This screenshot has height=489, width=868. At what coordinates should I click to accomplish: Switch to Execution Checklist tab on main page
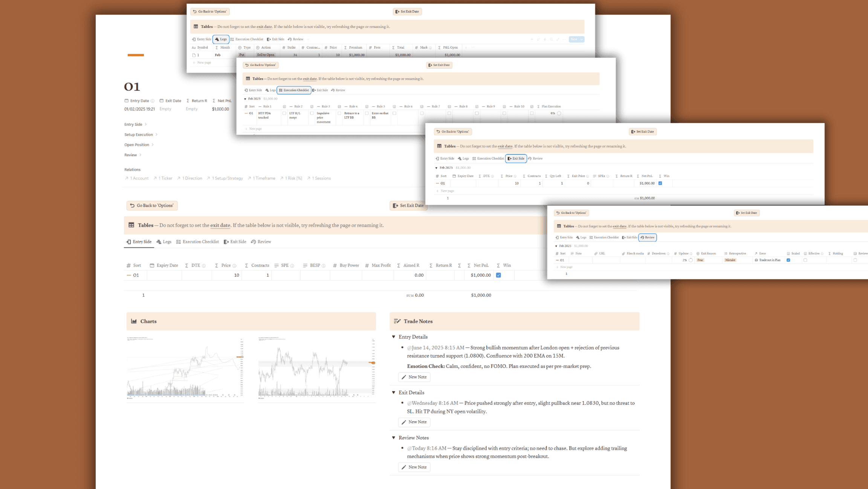(x=197, y=242)
